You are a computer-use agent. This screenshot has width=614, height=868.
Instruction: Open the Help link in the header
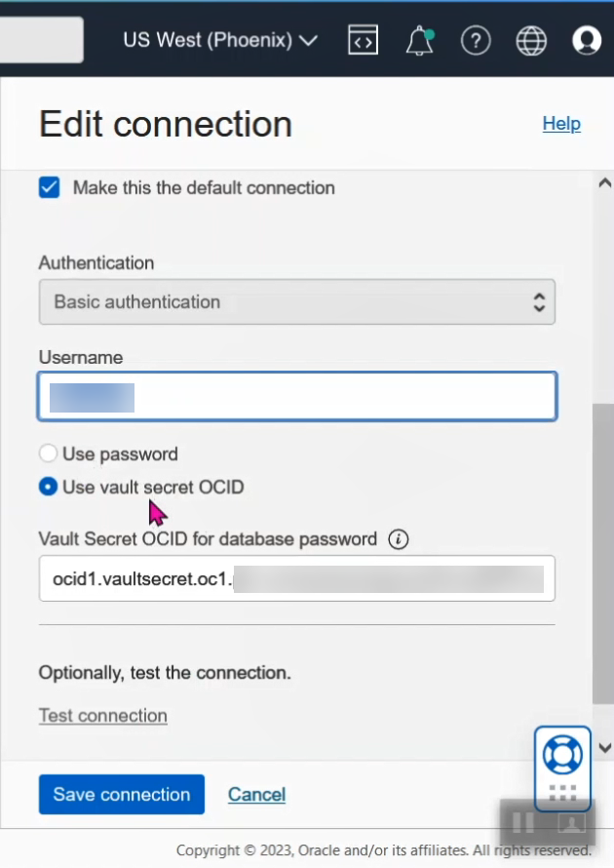[561, 124]
